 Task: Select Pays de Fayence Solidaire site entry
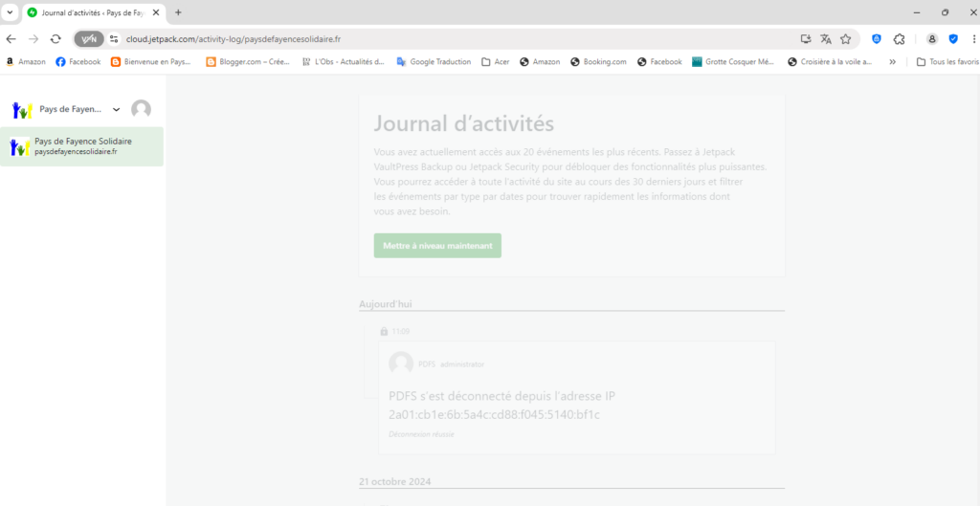[x=81, y=146]
